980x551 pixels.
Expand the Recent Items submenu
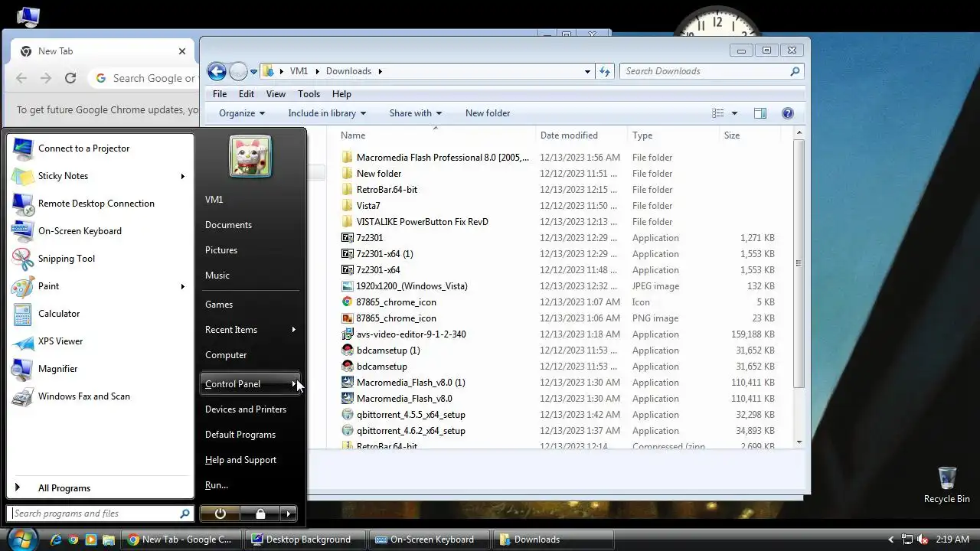click(294, 330)
